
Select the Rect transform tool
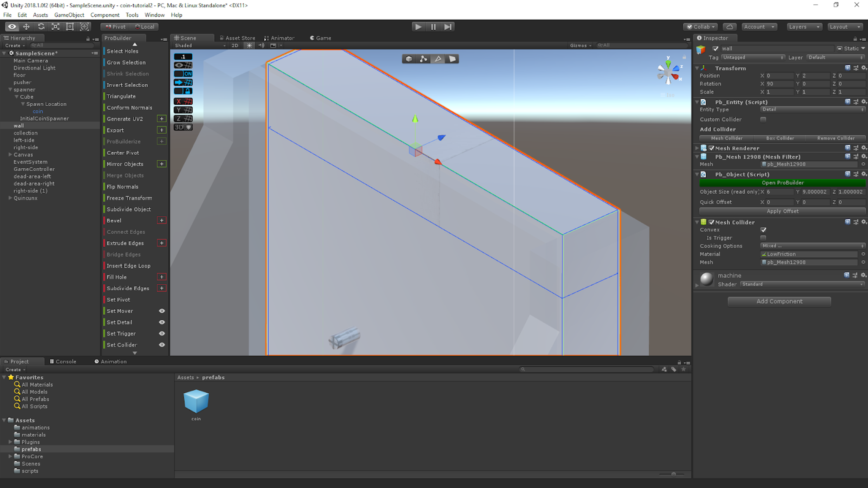[x=70, y=27]
